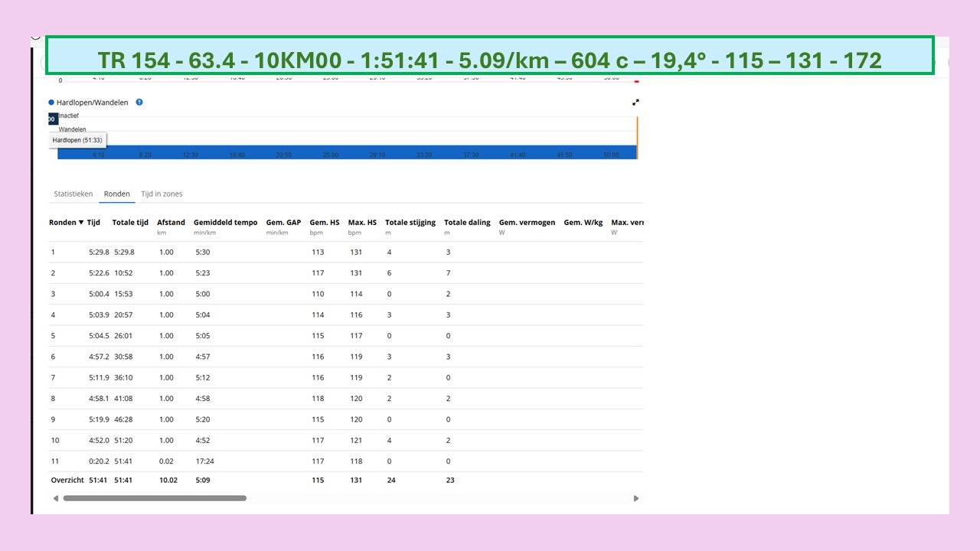Click pace value 17:24

click(204, 461)
